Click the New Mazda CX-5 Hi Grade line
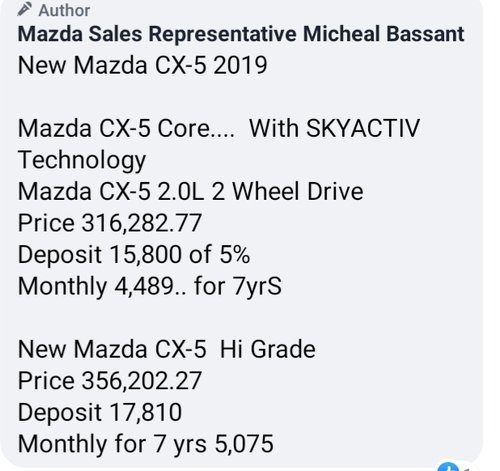Screen dimensions: 500x471 click(x=167, y=349)
